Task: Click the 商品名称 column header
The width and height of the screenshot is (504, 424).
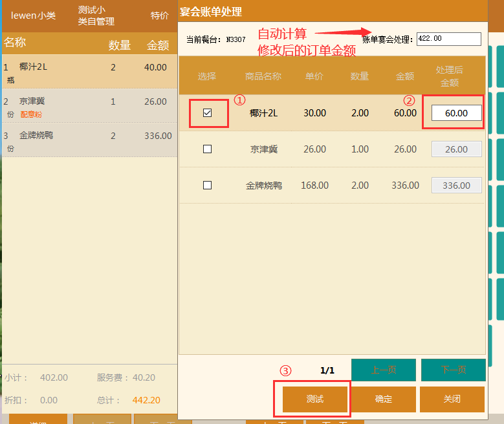Action: tap(263, 76)
